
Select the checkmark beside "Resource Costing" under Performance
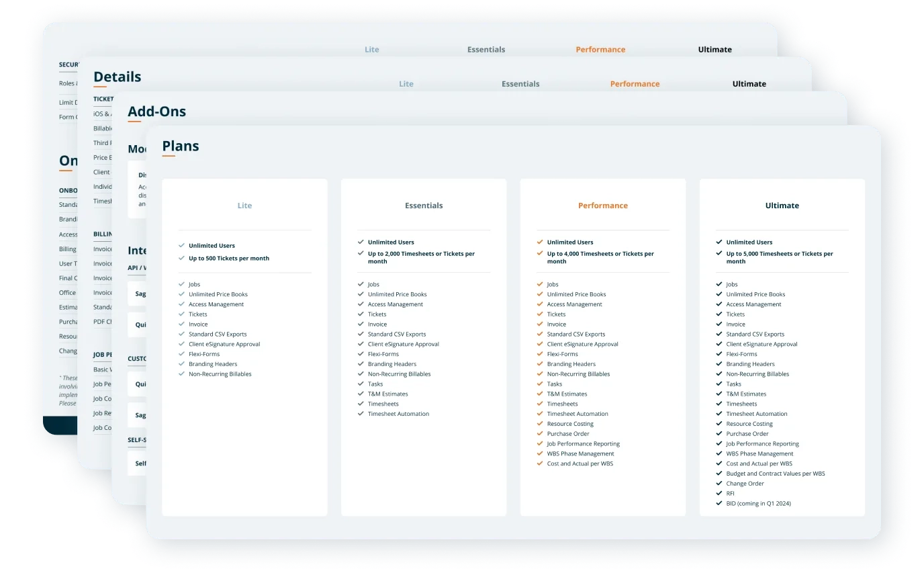(x=540, y=423)
